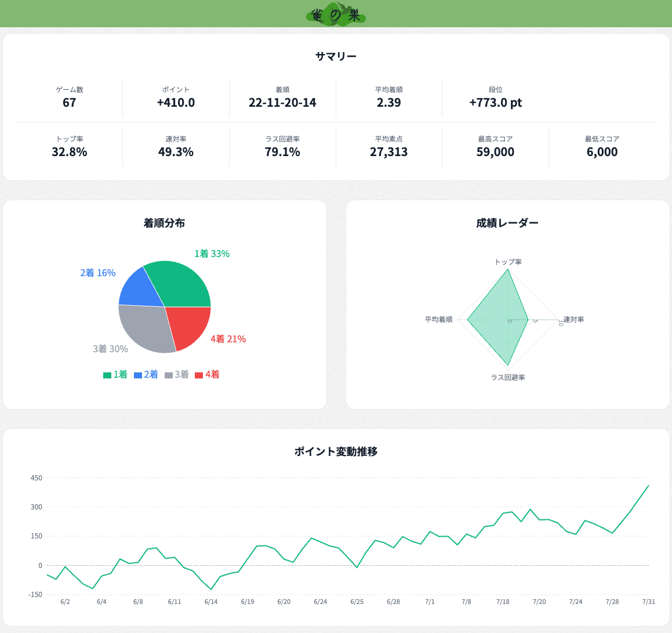
Task: Click the 最高スコア 59,000 stat
Action: [495, 146]
